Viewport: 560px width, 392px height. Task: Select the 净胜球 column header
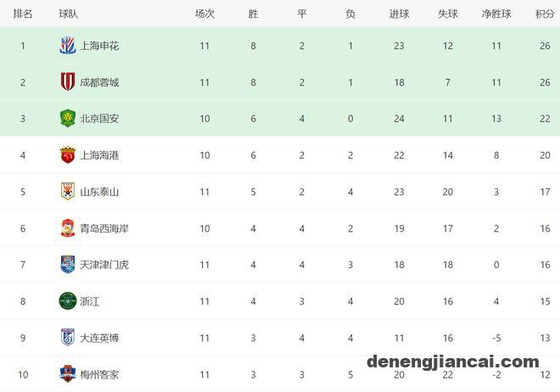496,14
